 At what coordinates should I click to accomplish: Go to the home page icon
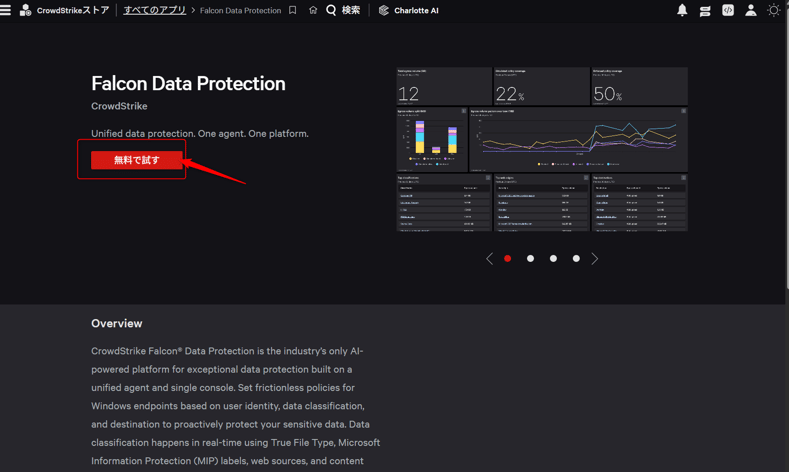[313, 10]
